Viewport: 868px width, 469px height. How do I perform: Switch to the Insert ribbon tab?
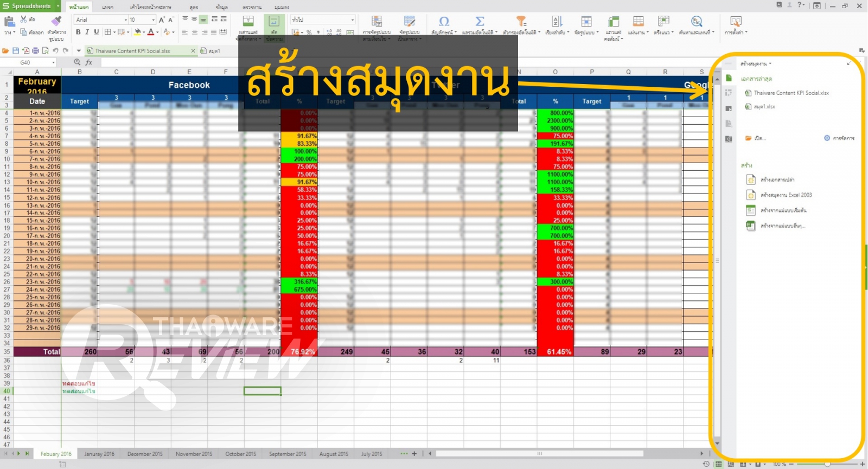point(108,7)
